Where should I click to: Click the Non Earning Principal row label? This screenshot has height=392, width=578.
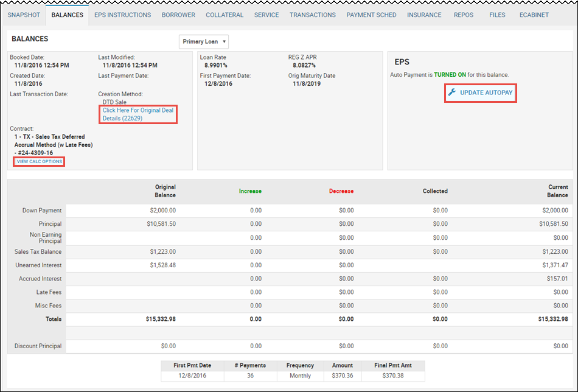point(46,238)
